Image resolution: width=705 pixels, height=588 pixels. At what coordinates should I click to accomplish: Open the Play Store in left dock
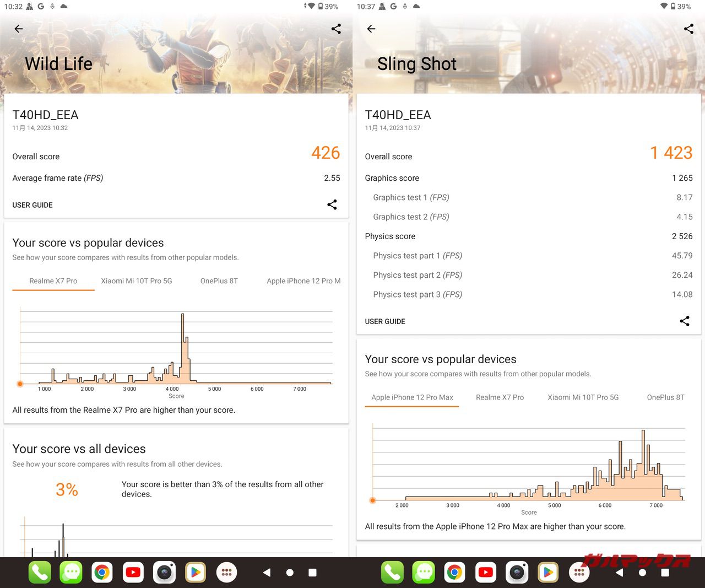click(196, 573)
